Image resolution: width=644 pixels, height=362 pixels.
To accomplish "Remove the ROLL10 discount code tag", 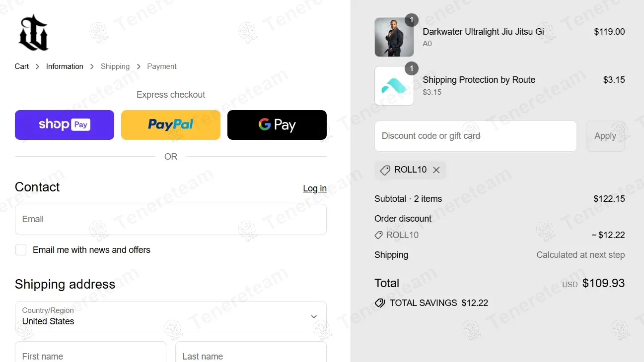I will click(436, 170).
